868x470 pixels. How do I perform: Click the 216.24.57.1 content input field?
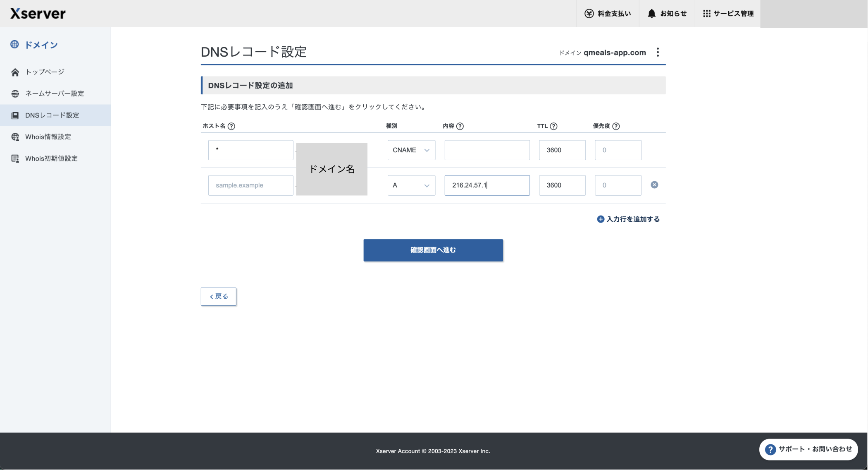(x=486, y=185)
